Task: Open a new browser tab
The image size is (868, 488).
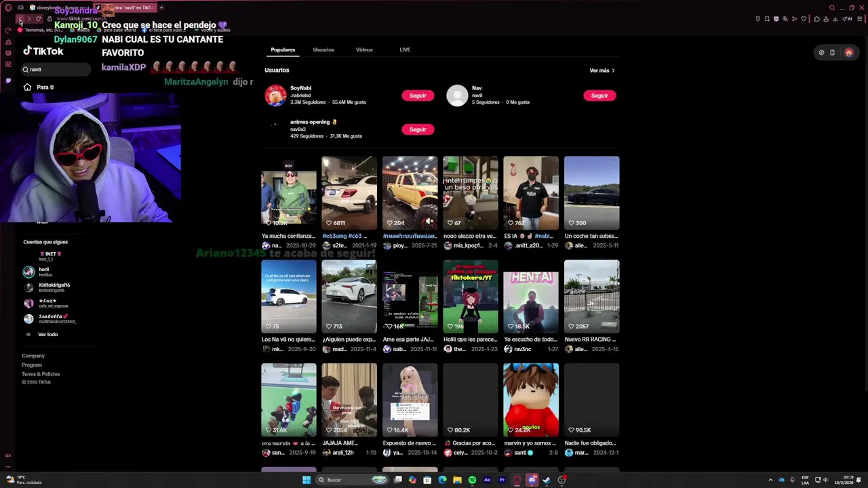Action: pyautogui.click(x=161, y=7)
